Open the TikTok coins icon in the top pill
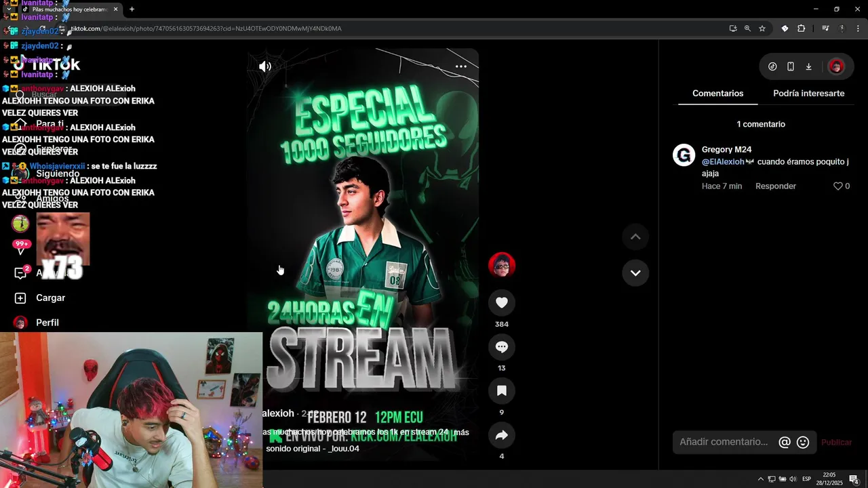Viewport: 868px width, 488px height. (772, 66)
